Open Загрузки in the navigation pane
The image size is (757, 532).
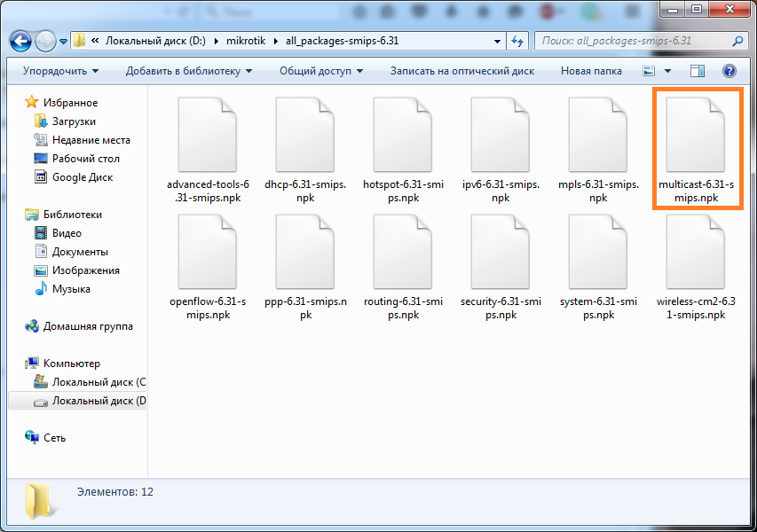[74, 121]
